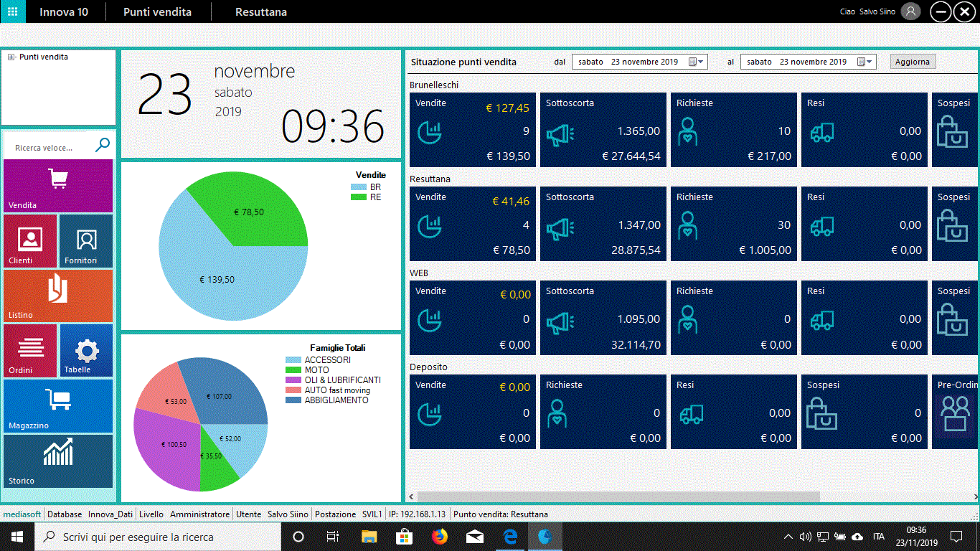Click the RE legend color swatch
Screen dimensions: 980x551
pyautogui.click(x=359, y=197)
